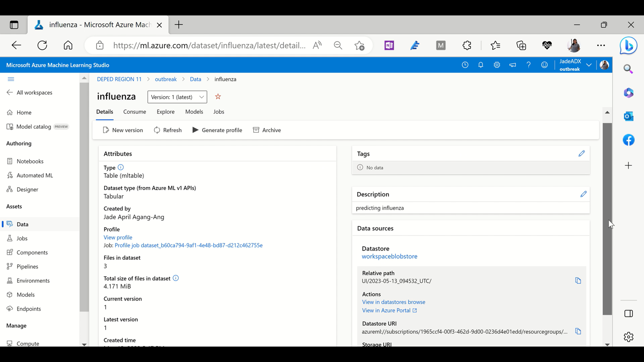Screen dimensions: 644x362
Task: Switch to the Explore tab
Action: 165,112
